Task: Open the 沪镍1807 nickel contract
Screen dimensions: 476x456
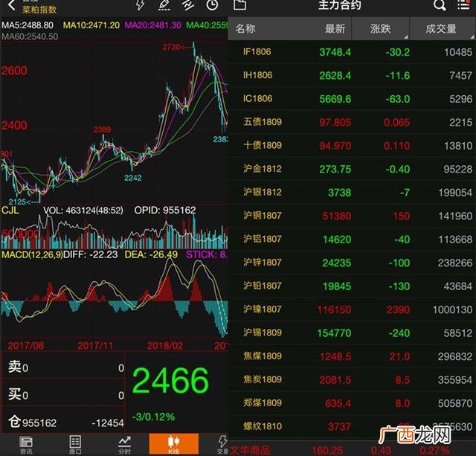Action: coord(352,309)
